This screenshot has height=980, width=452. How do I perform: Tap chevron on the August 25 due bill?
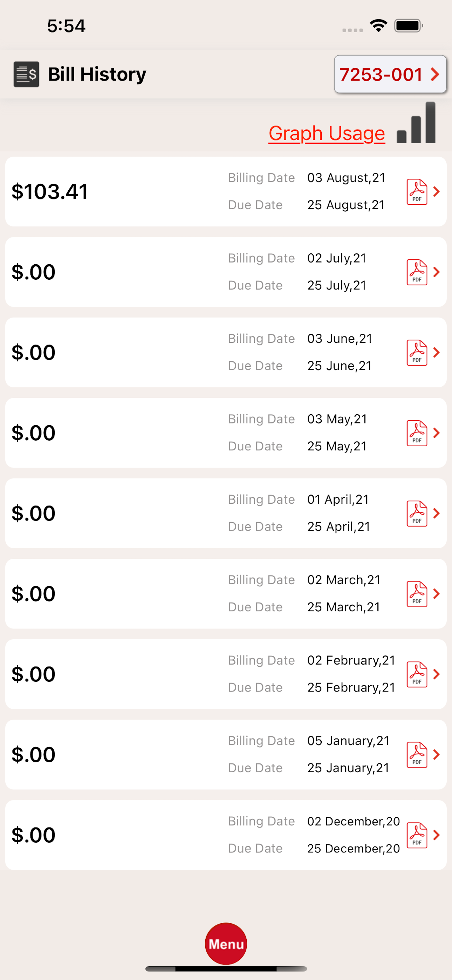[437, 192]
